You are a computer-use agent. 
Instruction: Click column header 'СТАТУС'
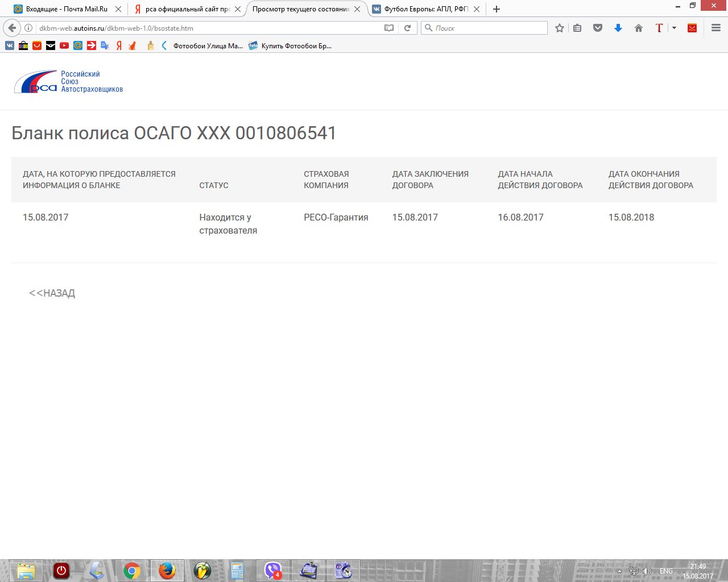tap(214, 185)
